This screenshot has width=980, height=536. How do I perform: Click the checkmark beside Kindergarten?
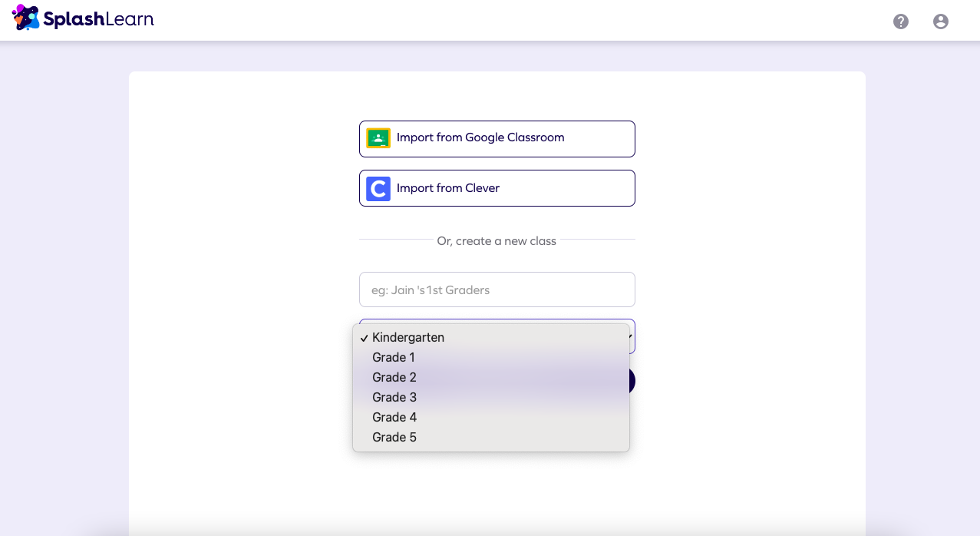tap(365, 338)
